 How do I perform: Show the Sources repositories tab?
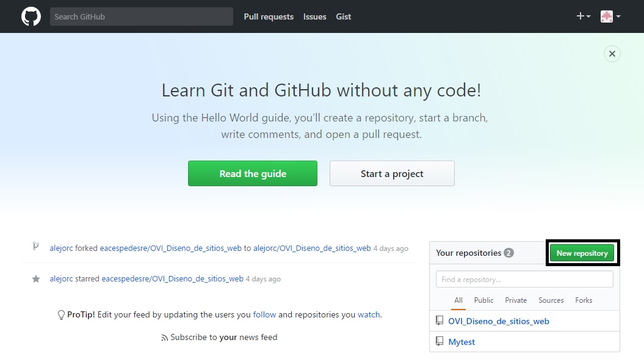click(551, 300)
